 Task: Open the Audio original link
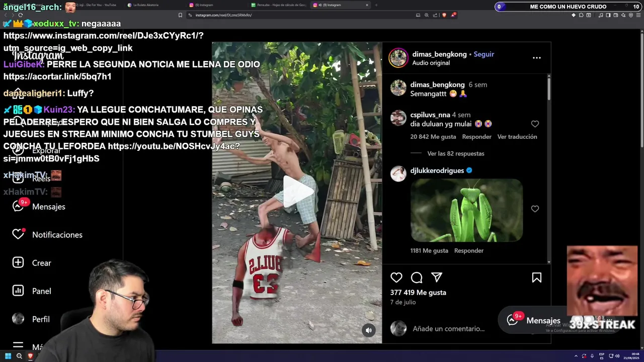point(431,63)
